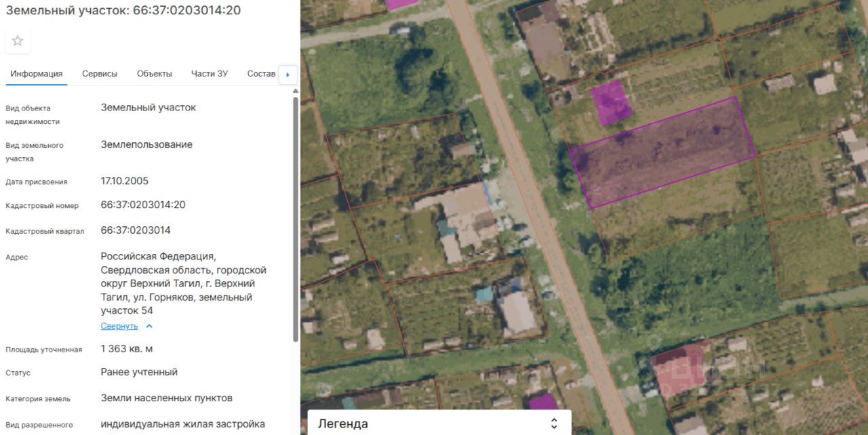Click the Площадь уточненная label
868x435 pixels.
click(44, 350)
